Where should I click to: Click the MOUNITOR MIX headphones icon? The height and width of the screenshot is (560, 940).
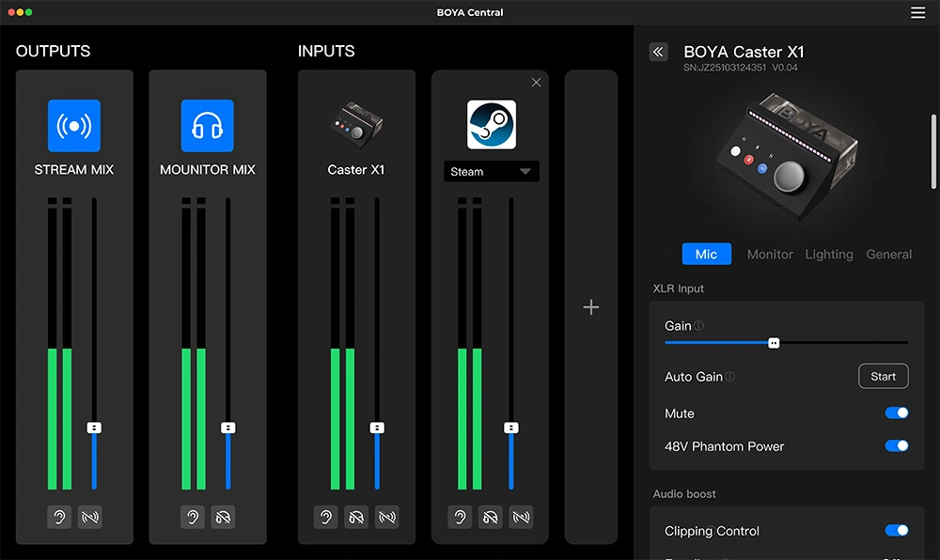coord(208,125)
